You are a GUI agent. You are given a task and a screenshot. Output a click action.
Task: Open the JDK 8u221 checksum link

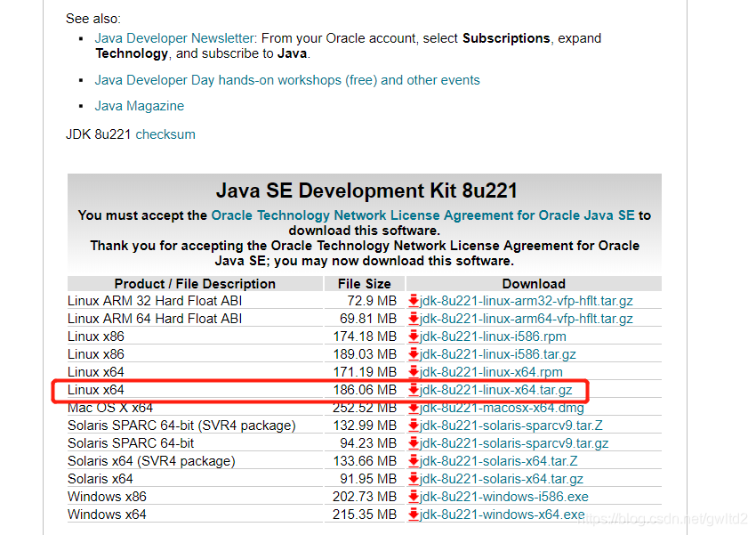[165, 134]
